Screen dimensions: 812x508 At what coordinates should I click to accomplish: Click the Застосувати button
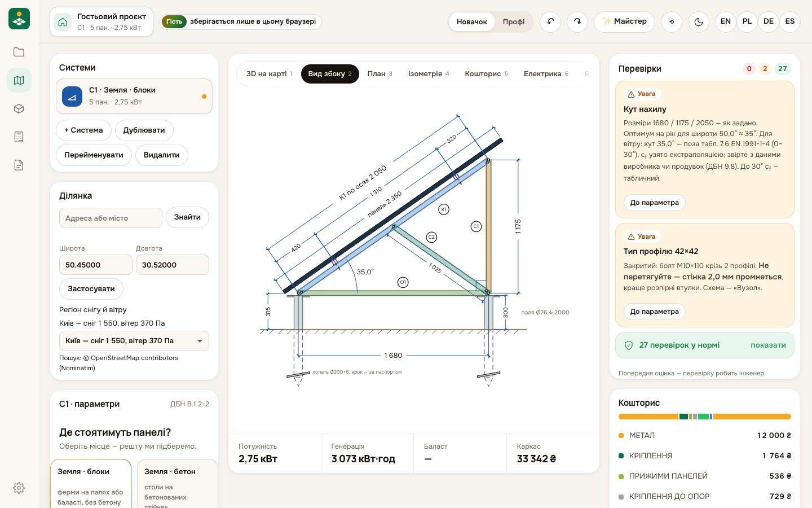(91, 289)
